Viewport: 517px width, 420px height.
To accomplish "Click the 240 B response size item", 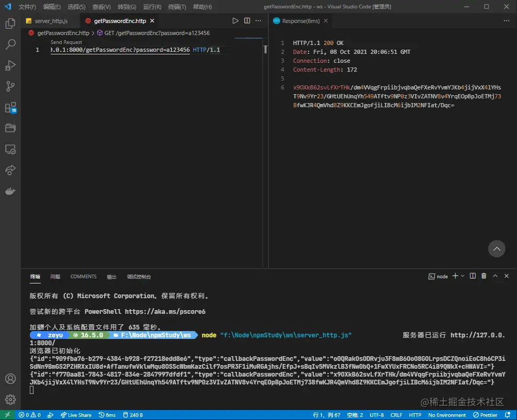I will pos(133,415).
